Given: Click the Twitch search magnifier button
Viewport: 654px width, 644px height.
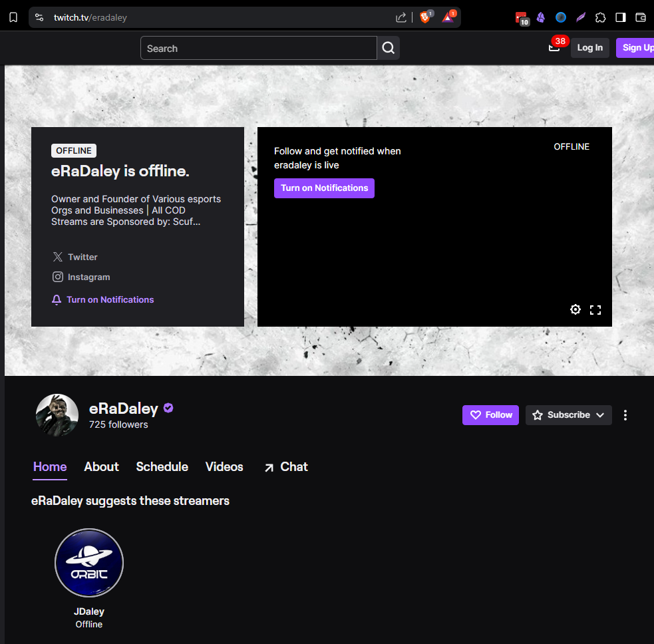Looking at the screenshot, I should point(389,48).
